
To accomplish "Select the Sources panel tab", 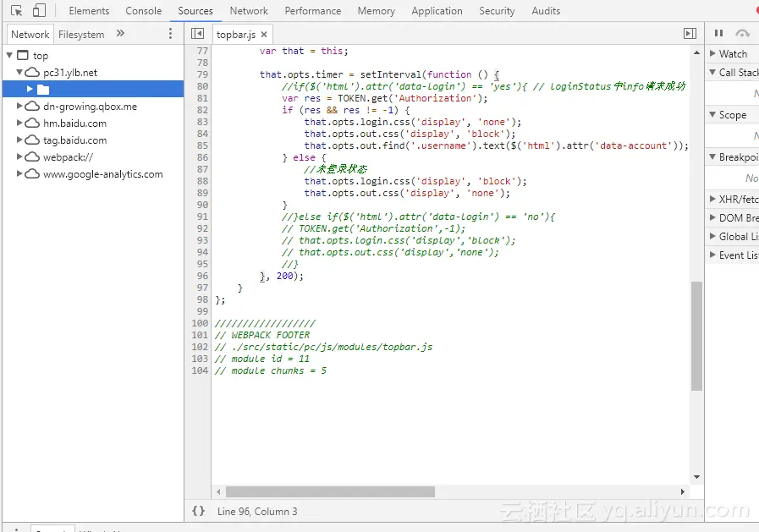I will point(195,11).
